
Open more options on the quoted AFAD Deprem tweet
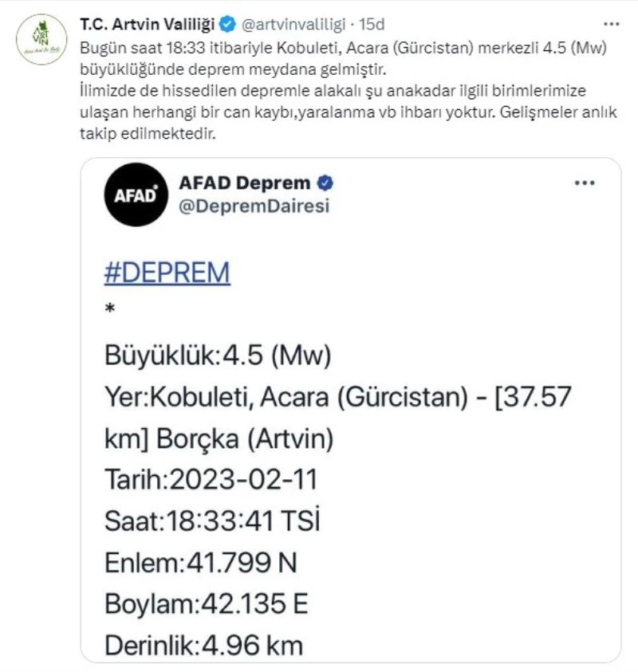pos(585,183)
